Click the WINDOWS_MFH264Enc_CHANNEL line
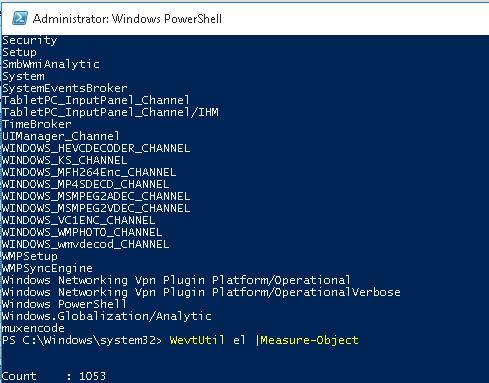 tap(89, 172)
